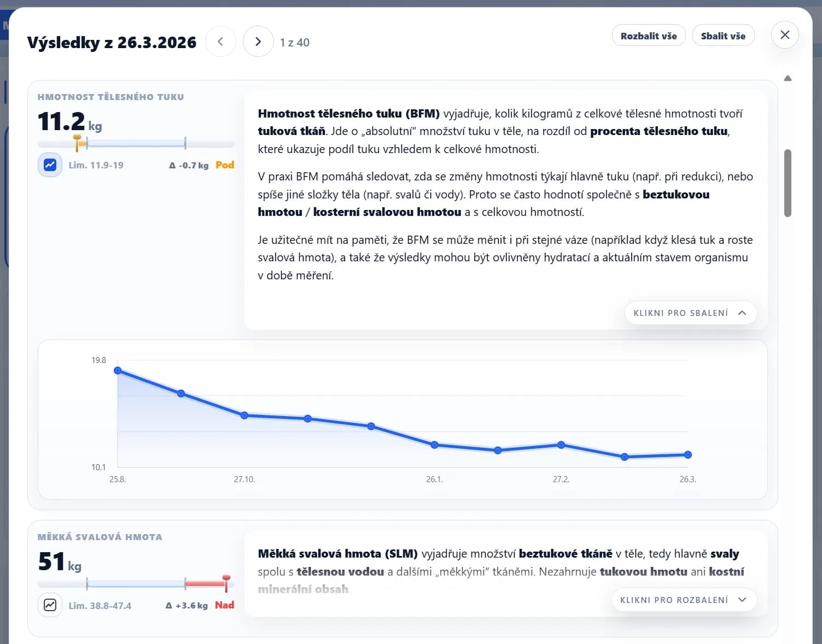The image size is (822, 644).
Task: Collapse description via Klikni pro sbalení
Action: [691, 313]
